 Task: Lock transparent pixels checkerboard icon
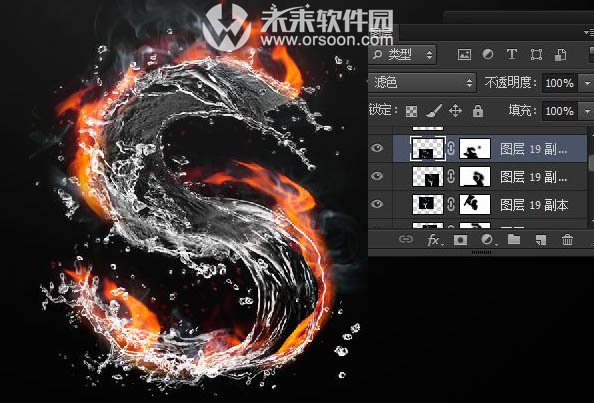(x=411, y=111)
